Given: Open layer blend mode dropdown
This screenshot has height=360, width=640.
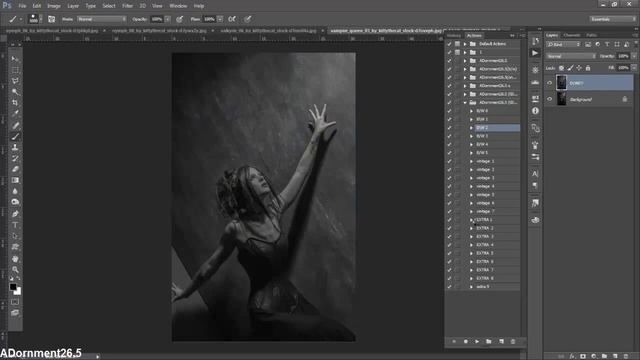Looking at the screenshot, I should tap(571, 56).
